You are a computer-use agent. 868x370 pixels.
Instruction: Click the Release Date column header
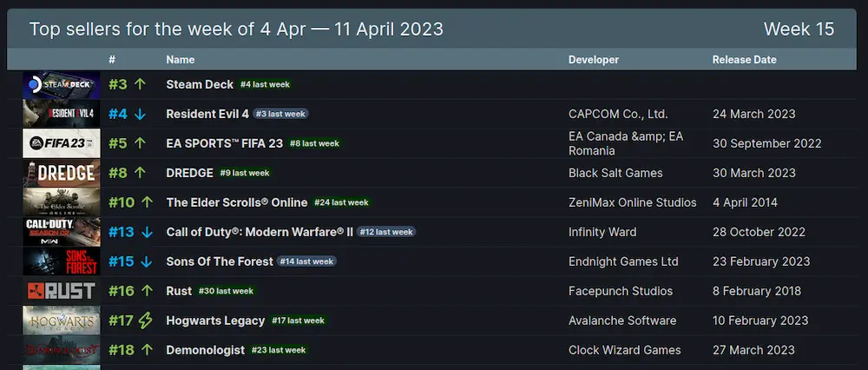tap(744, 60)
